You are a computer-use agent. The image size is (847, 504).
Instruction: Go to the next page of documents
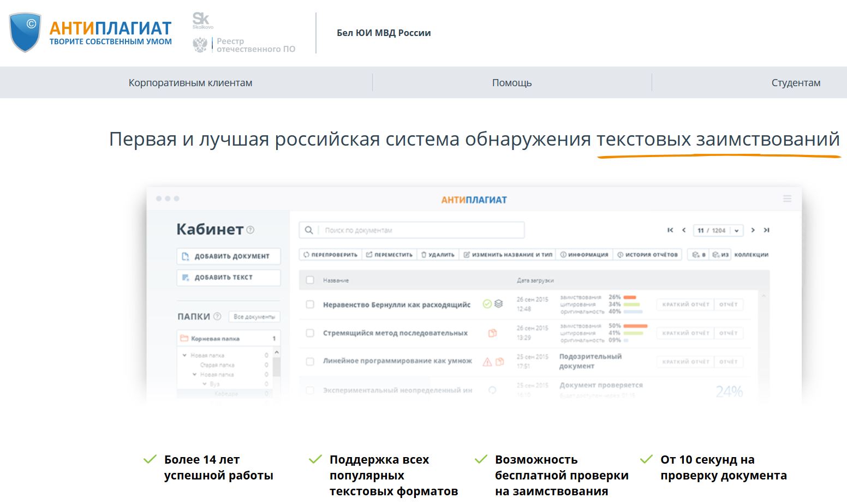(753, 230)
